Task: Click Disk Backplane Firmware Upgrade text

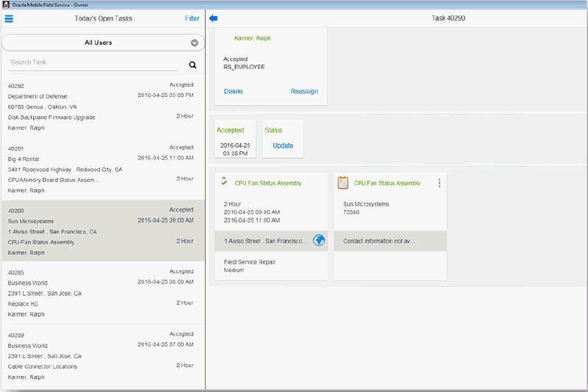Action: pos(51,117)
